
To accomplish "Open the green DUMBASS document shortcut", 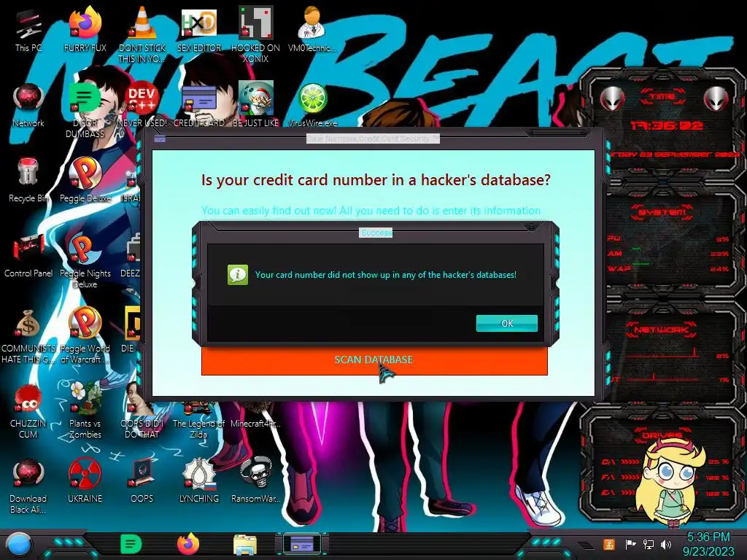I will coord(85,110).
